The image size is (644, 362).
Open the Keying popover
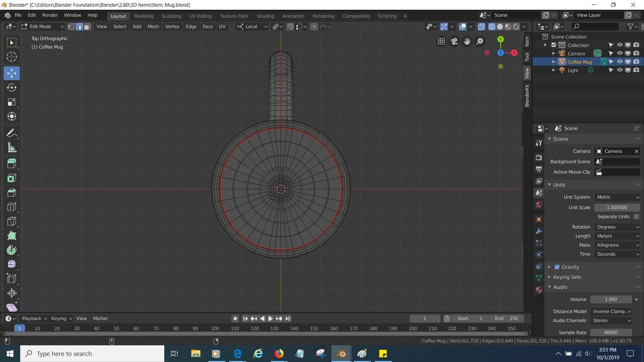pyautogui.click(x=61, y=319)
